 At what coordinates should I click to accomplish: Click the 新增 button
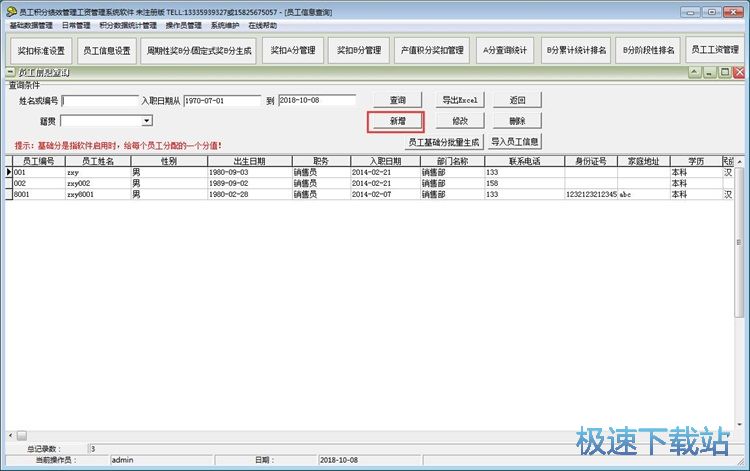coord(397,121)
